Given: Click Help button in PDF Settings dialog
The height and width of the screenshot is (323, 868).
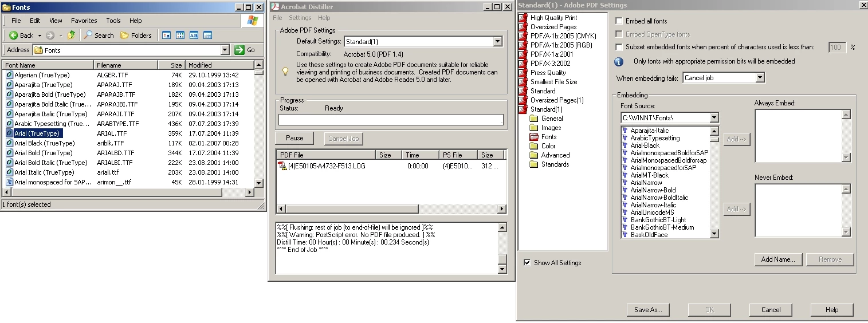Looking at the screenshot, I should click(x=832, y=310).
